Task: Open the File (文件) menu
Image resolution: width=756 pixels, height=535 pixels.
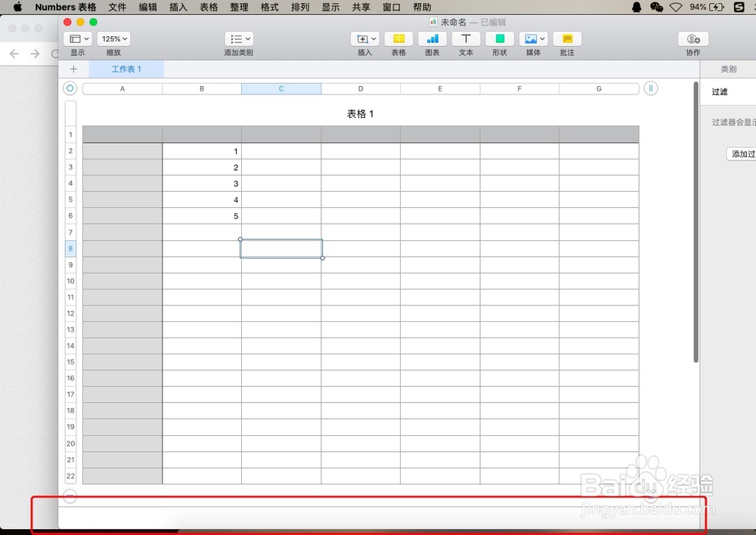Action: point(117,8)
